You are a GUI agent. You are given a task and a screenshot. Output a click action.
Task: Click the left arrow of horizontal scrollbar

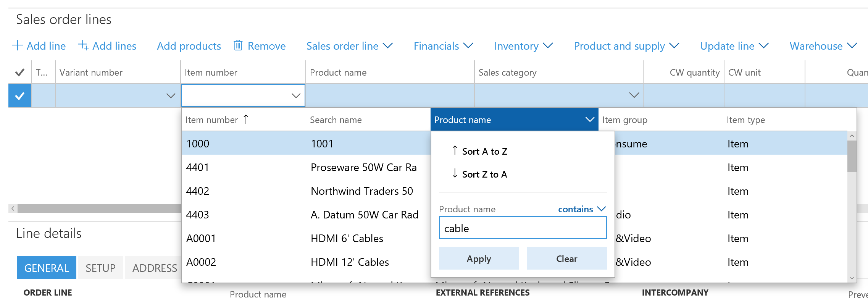click(13, 208)
